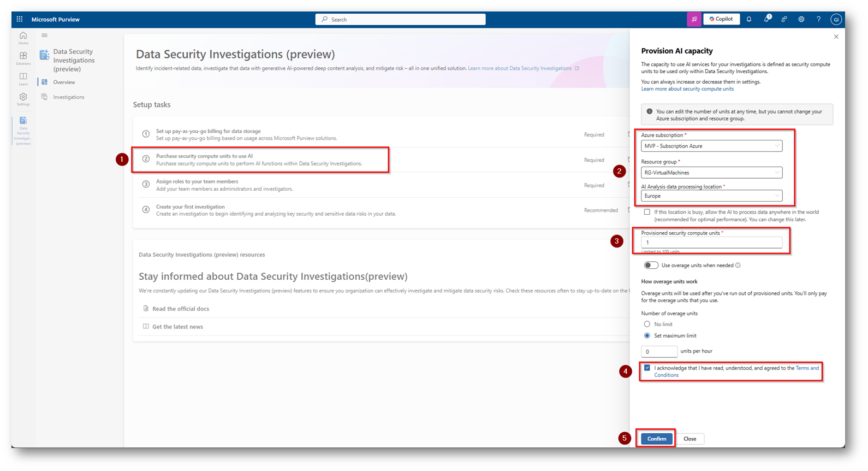
Task: Open Learn more about security compute units
Action: coord(687,89)
